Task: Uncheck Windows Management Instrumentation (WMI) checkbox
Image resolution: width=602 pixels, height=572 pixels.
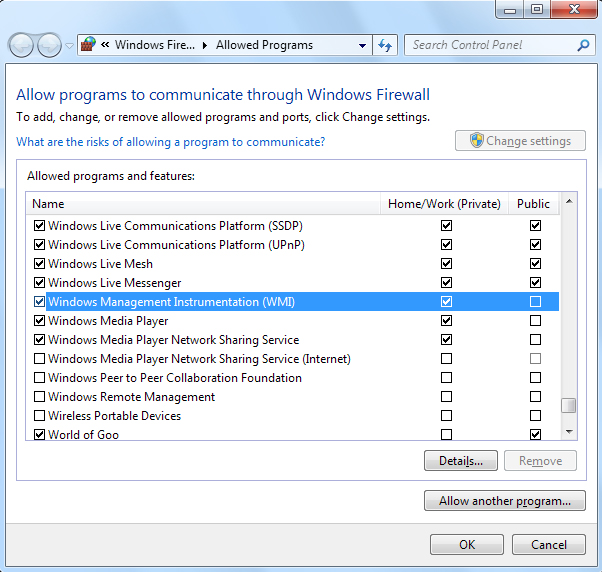Action: [x=40, y=301]
